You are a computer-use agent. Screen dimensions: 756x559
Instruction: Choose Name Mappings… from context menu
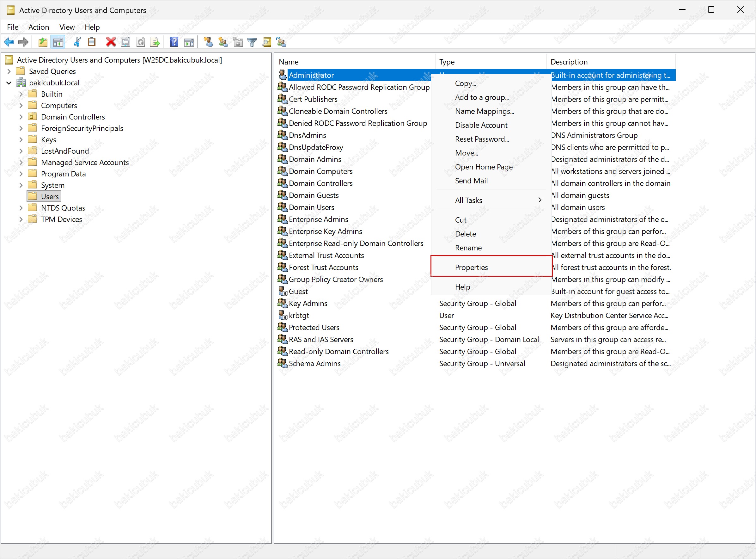coord(491,111)
